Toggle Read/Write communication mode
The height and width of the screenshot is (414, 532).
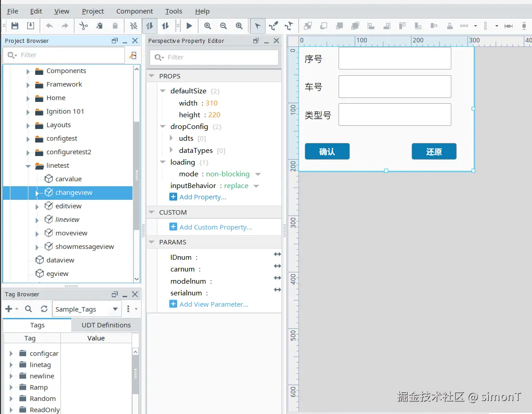coord(165,26)
